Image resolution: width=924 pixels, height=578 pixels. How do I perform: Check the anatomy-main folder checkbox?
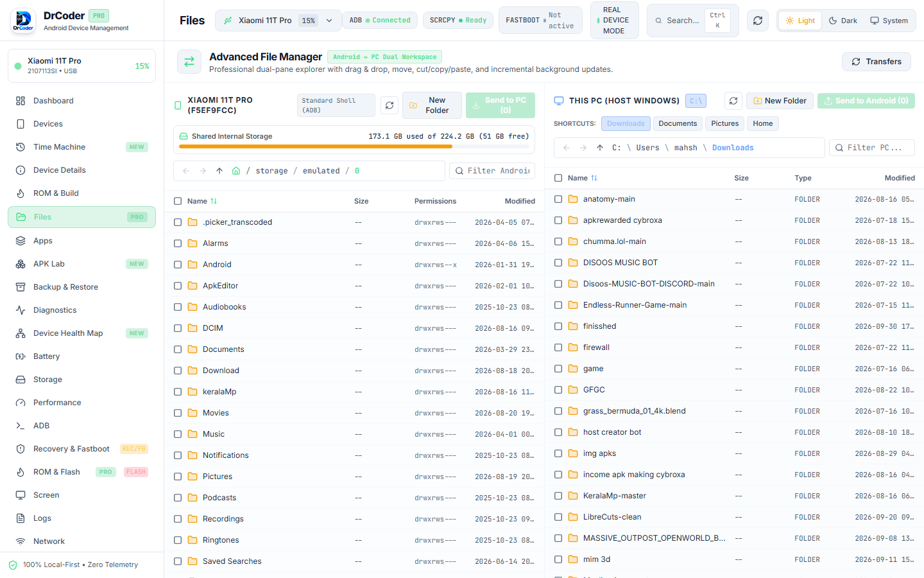click(x=558, y=199)
